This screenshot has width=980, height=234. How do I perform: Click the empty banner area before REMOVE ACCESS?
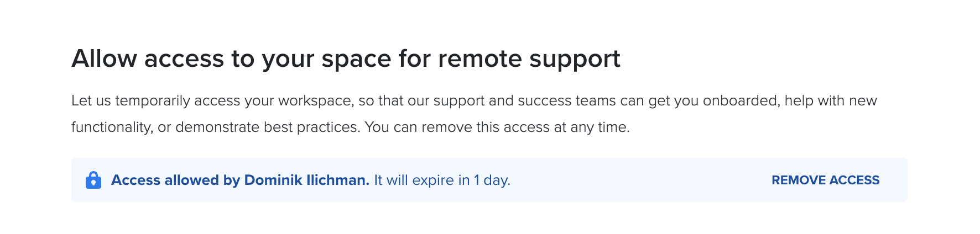(640, 180)
